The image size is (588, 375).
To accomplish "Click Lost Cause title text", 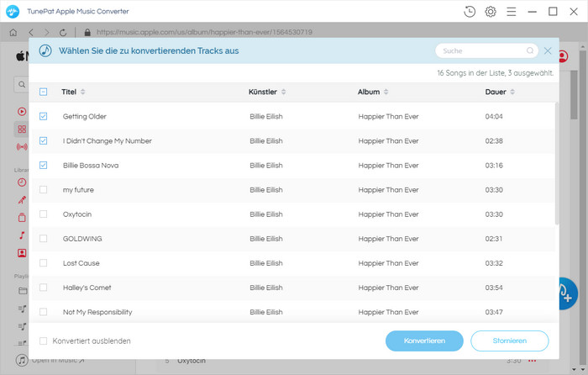I will 81,263.
